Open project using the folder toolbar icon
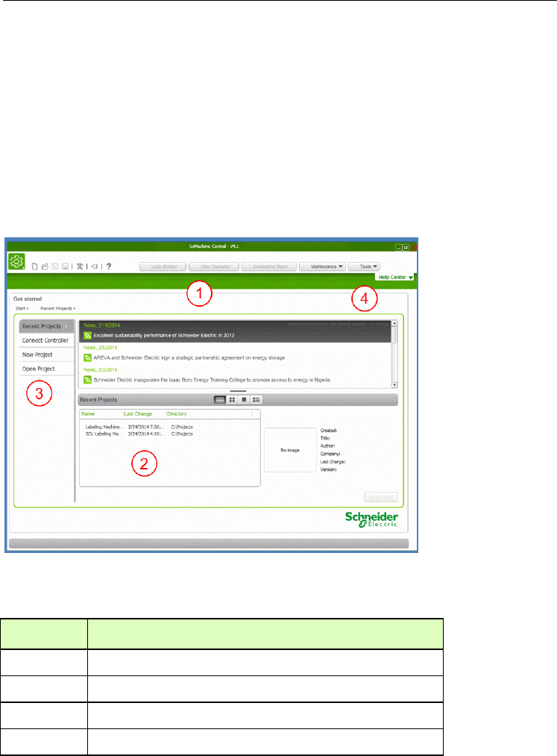 45,266
